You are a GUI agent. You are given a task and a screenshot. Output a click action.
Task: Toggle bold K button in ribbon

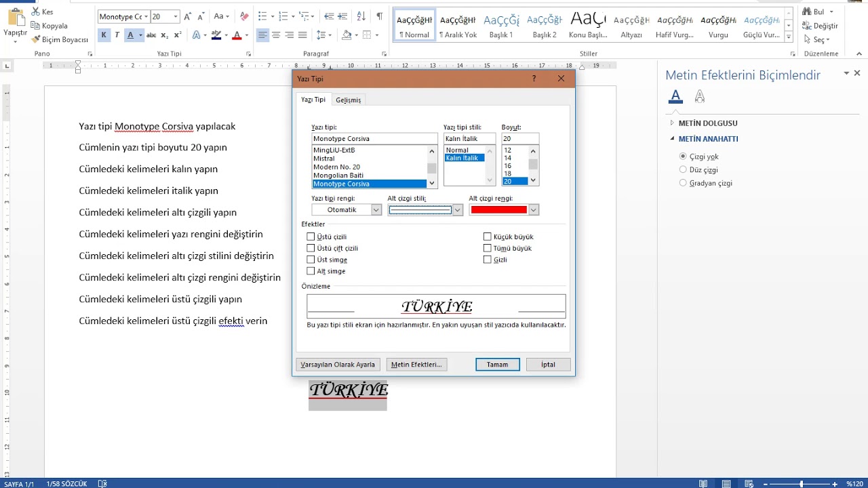tap(104, 35)
